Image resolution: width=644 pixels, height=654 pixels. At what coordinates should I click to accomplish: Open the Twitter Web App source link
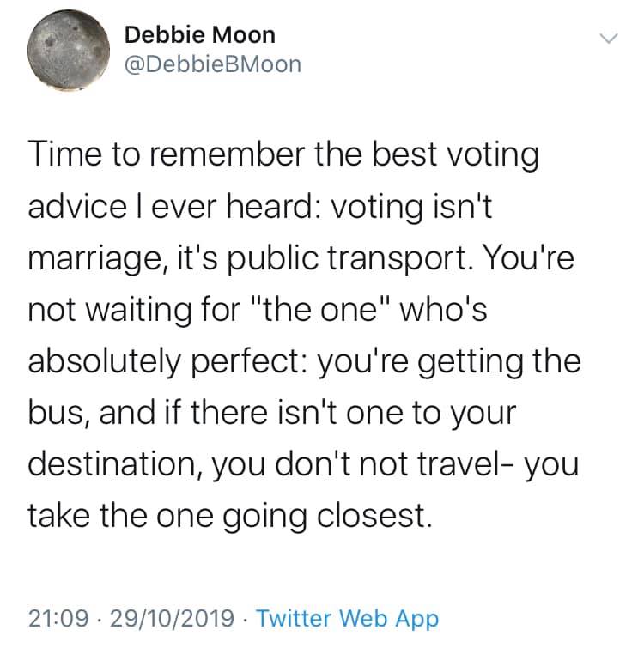click(x=347, y=618)
